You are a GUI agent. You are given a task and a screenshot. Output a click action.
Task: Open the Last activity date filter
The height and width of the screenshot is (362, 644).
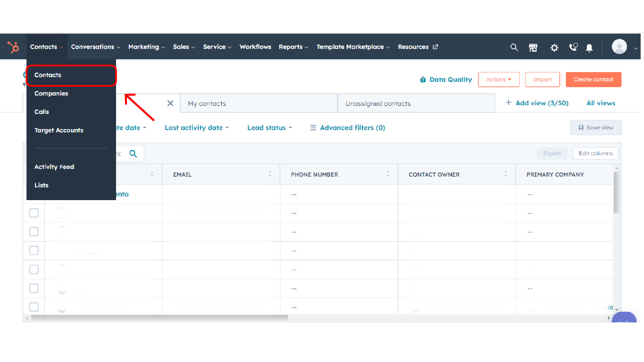(197, 128)
